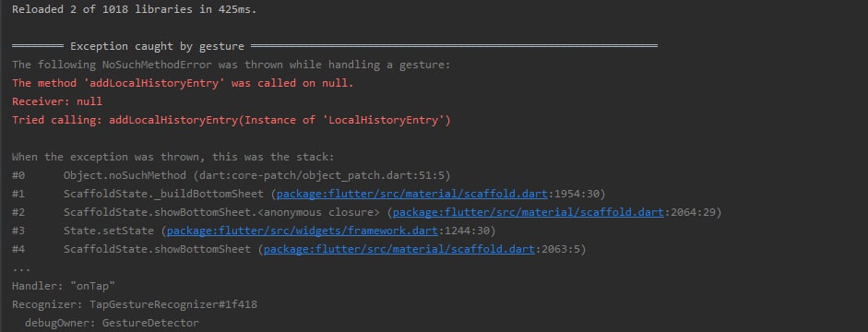868x332 pixels.
Task: Click "The method 'addLocalHistoryEntry' was called on null" line
Action: pos(183,84)
